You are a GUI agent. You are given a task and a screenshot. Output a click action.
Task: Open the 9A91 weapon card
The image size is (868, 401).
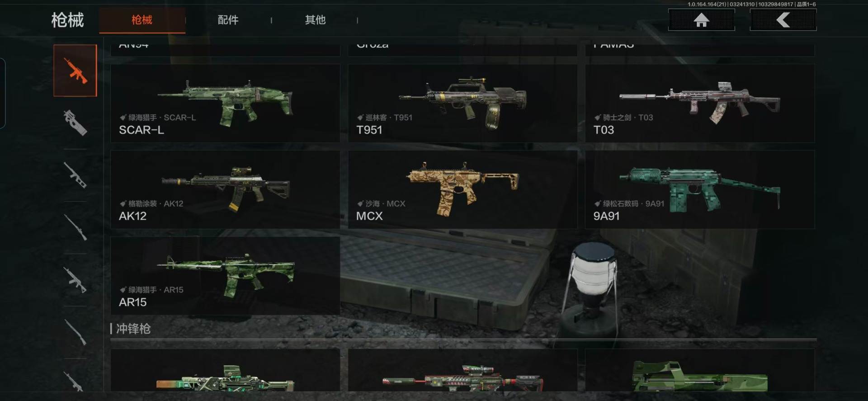point(700,189)
